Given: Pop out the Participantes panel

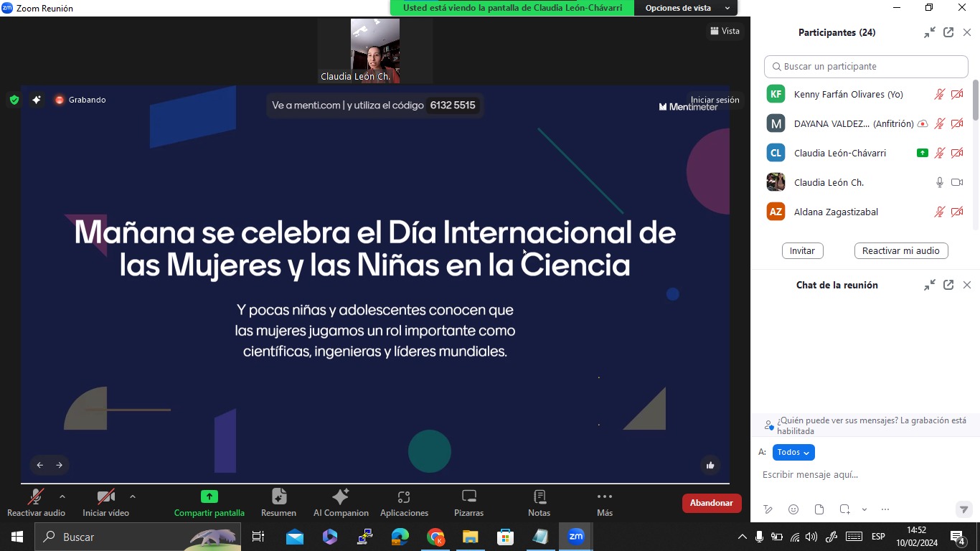Looking at the screenshot, I should point(948,32).
